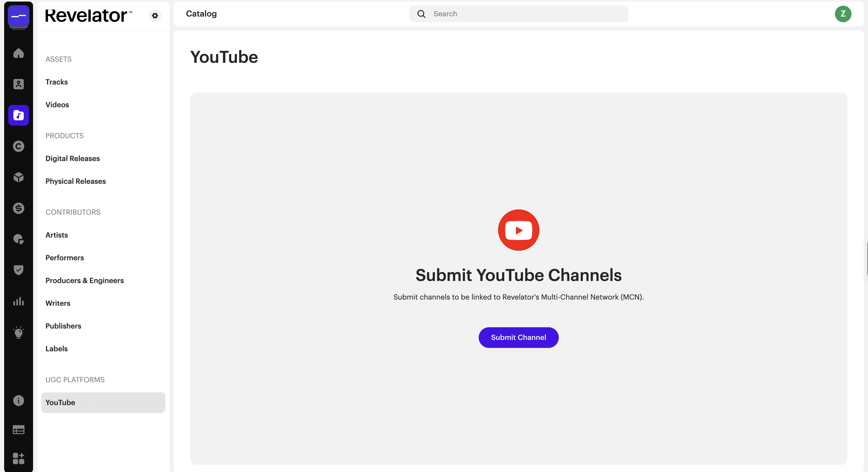Click the red YouTube play logo
This screenshot has width=868, height=472.
(x=518, y=230)
